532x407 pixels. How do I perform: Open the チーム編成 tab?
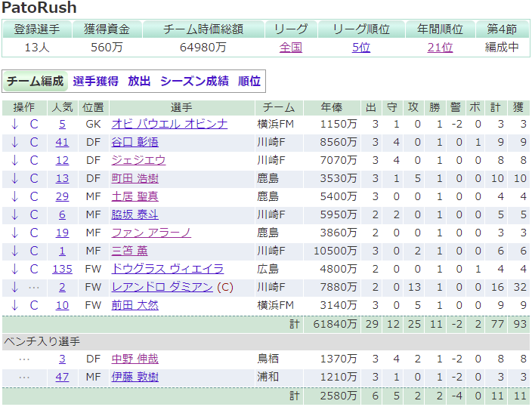[36, 82]
